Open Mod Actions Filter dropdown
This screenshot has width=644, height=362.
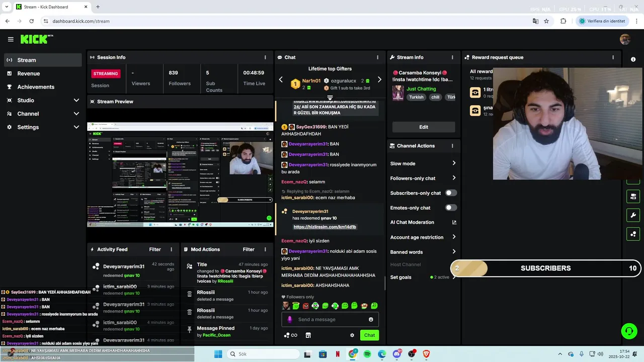tap(249, 249)
